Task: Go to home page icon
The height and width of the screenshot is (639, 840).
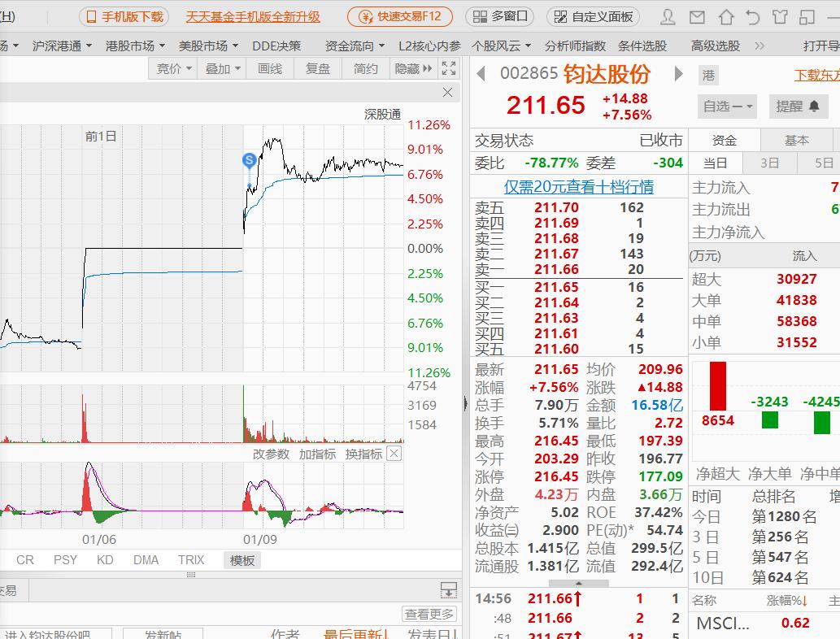Action: point(725,17)
